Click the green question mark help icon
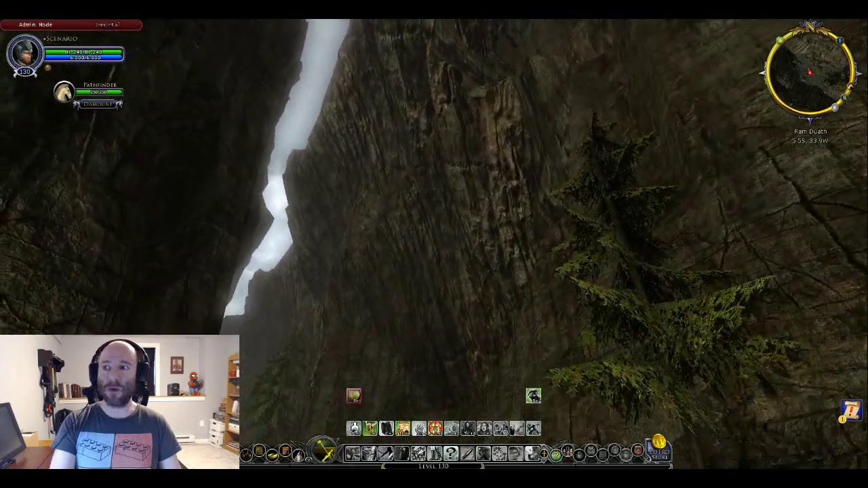This screenshot has width=868, height=488. point(556,455)
